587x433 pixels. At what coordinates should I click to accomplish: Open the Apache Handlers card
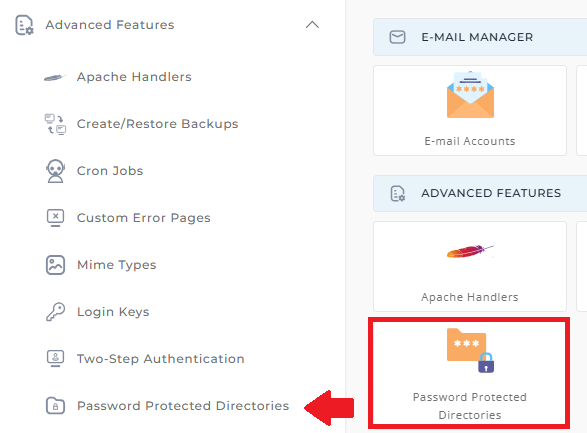(470, 266)
